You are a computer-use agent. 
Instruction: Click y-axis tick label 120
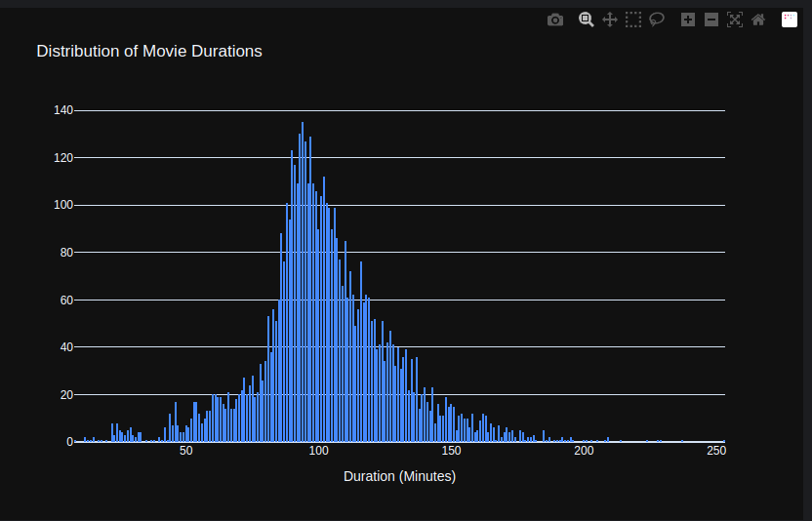[x=63, y=157]
